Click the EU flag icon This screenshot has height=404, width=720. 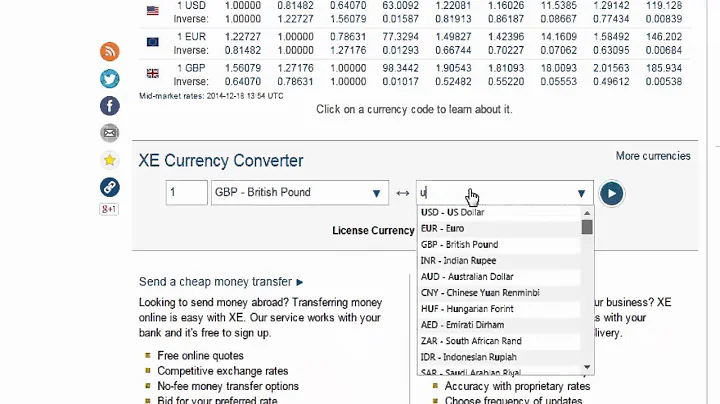pyautogui.click(x=153, y=42)
